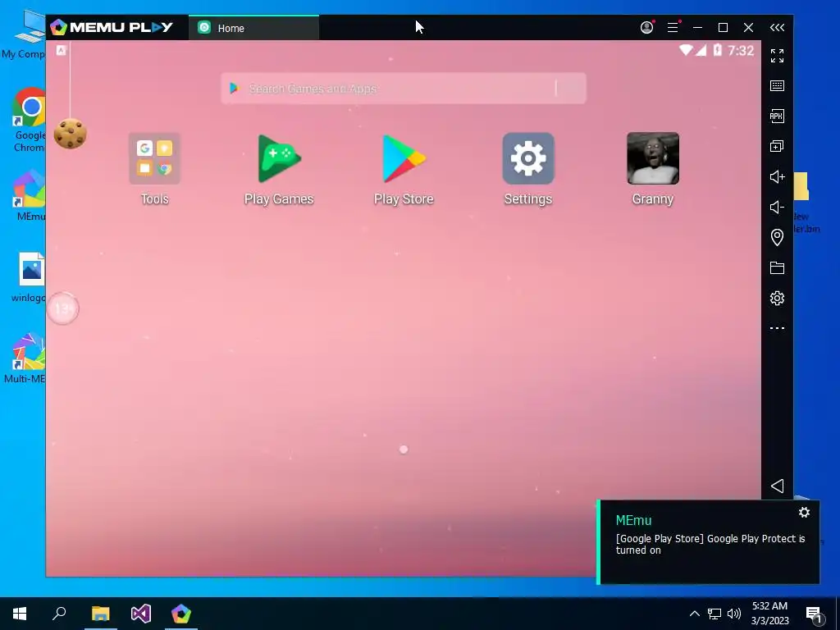840x630 pixels.
Task: Click the MEMU PLAY logo
Action: pos(112,27)
